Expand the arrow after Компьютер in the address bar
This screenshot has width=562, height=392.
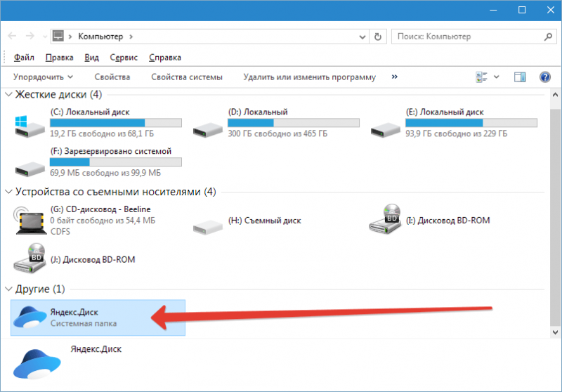(131, 37)
